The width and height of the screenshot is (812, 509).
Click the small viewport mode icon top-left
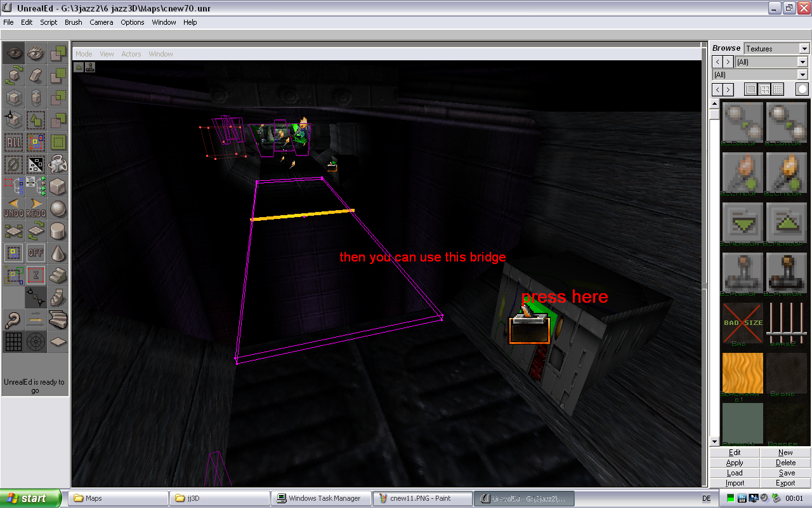(x=79, y=66)
